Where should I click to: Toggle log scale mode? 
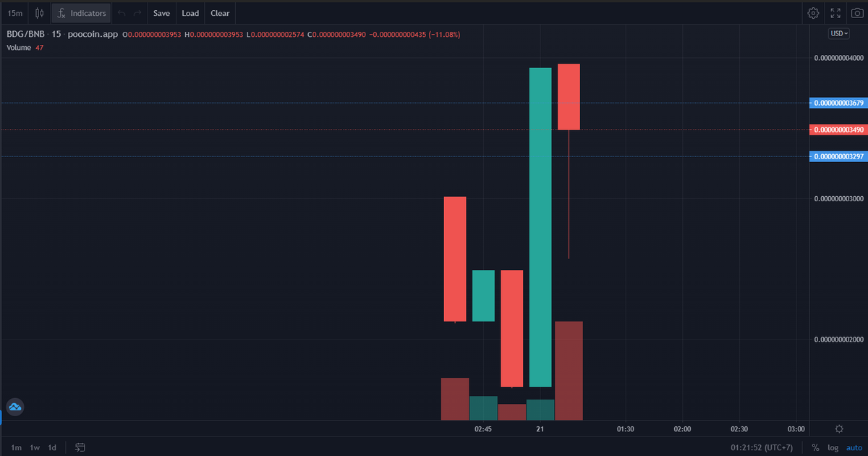click(x=833, y=447)
